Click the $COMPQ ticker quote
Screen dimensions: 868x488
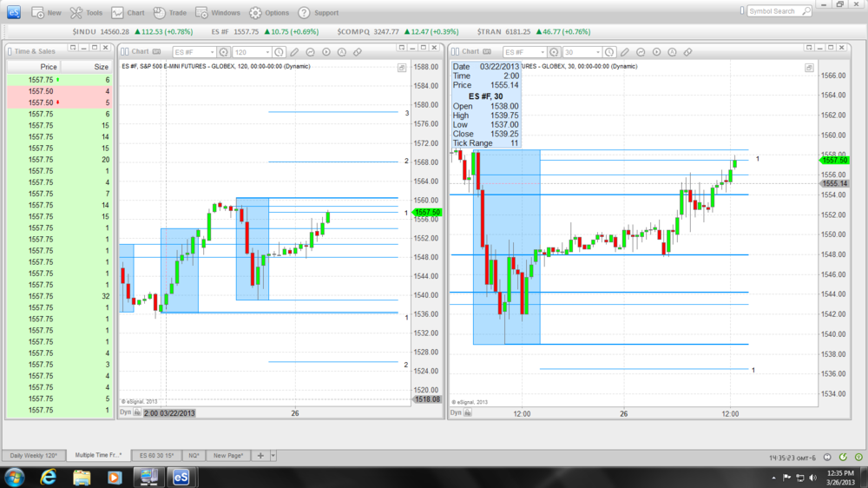tap(398, 31)
